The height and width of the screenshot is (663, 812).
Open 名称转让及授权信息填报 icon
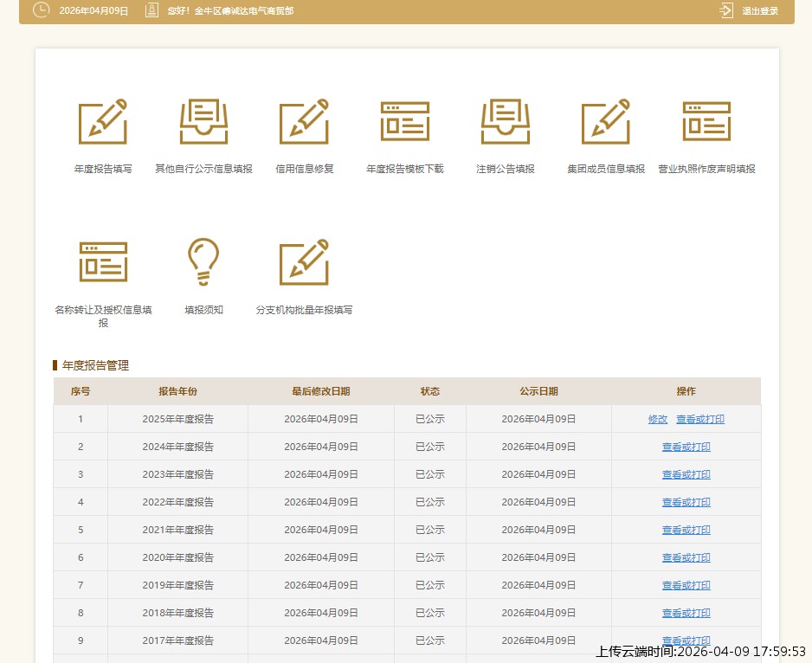point(102,261)
